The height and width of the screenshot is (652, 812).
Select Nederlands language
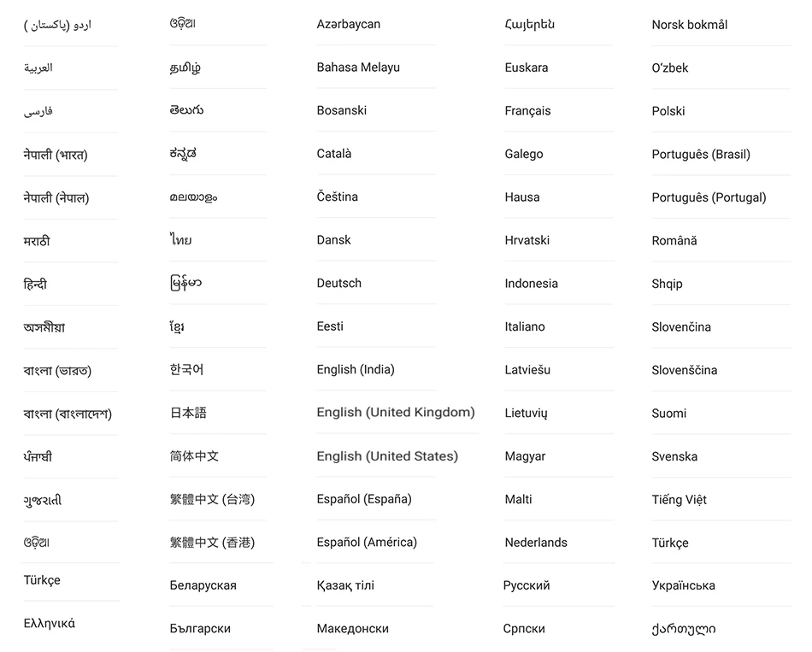536,543
